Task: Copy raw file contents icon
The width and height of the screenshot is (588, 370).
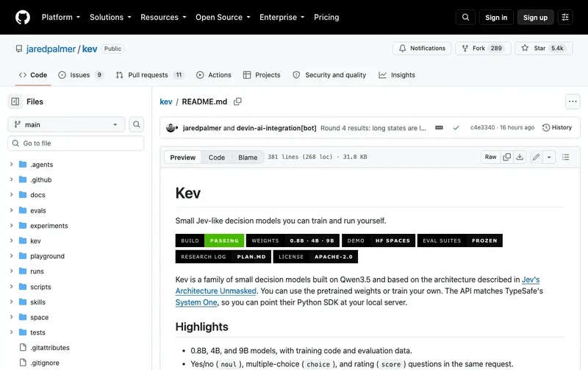Action: tap(506, 157)
